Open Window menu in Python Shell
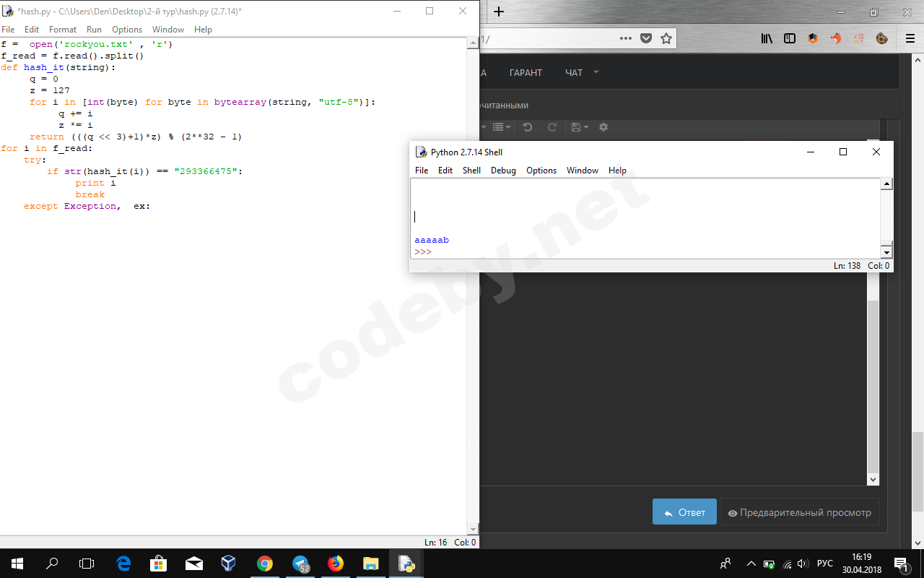Screen dimensions: 924x578 coord(583,171)
